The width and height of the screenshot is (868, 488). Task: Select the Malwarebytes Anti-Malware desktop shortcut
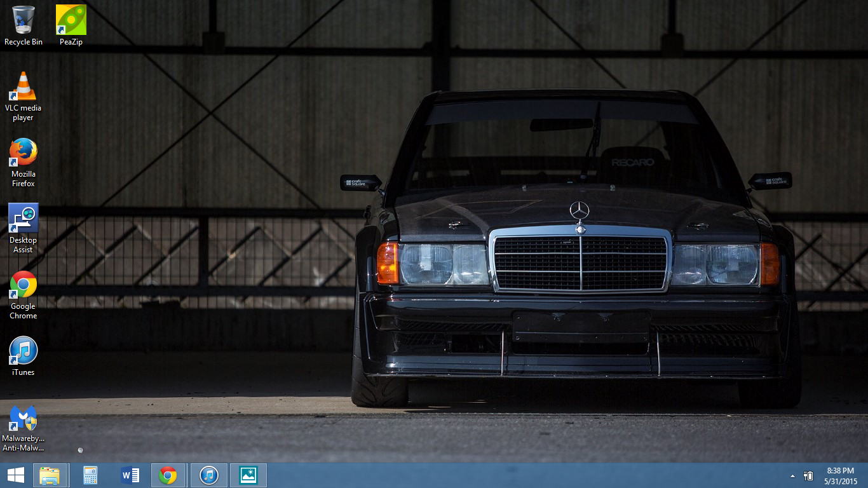24,428
